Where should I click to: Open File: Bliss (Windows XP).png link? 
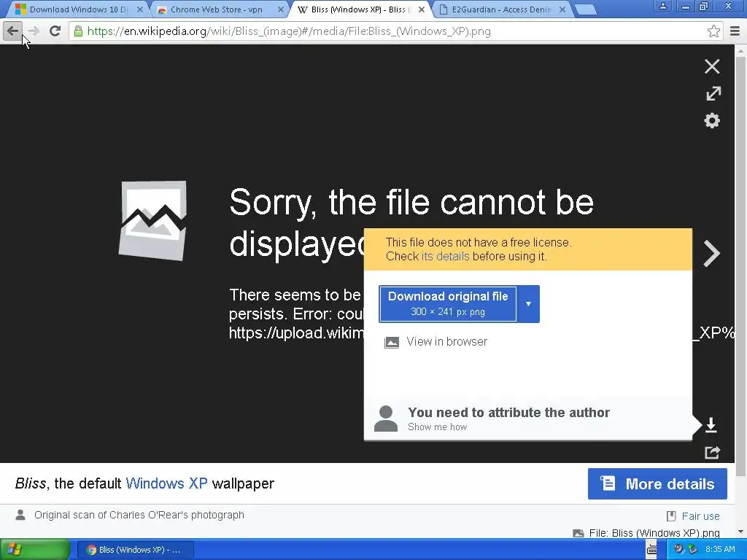point(654,533)
